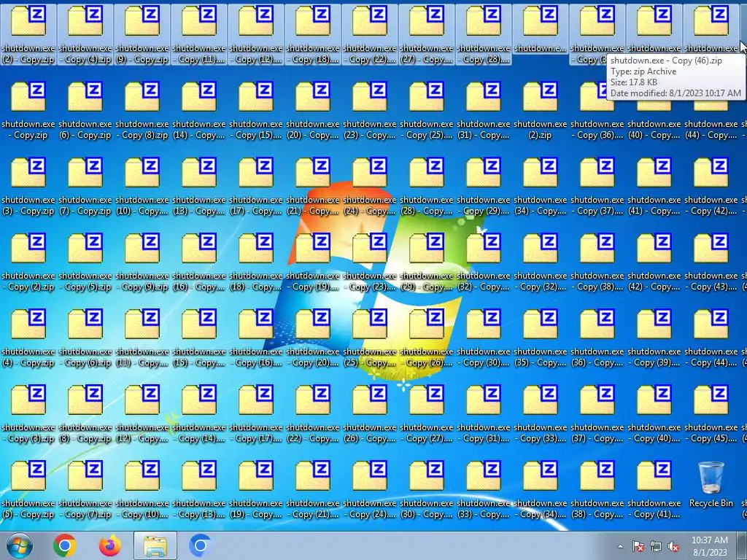
Task: Click the Show desktop strip beside clock
Action: click(x=742, y=545)
